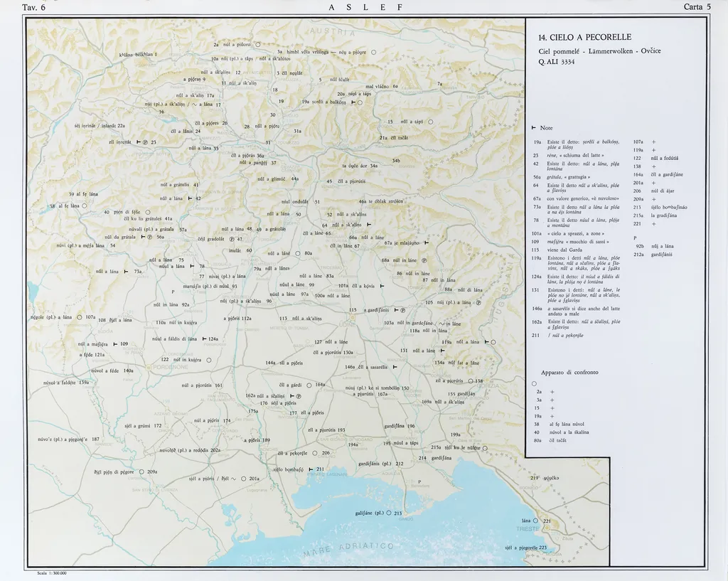The height and width of the screenshot is (581, 728).
Task: Click the circle marker beside point 213
Action: (390, 513)
